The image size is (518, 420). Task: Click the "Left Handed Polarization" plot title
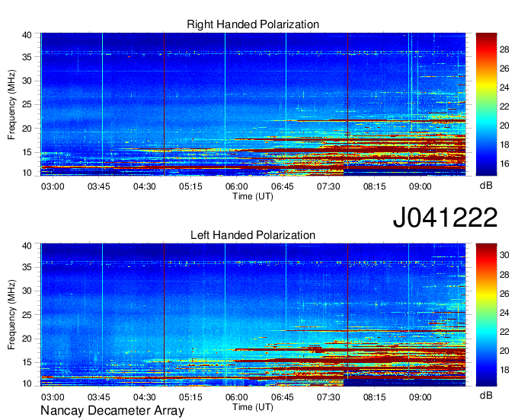click(253, 235)
